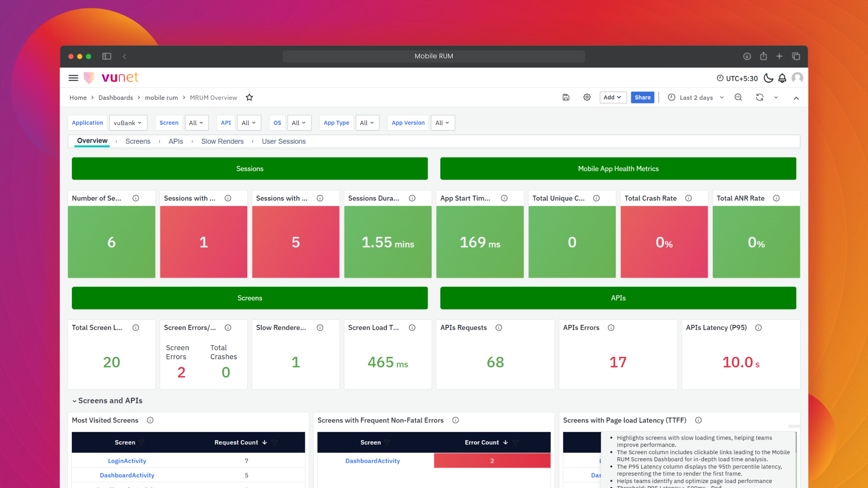This screenshot has width=868, height=488.
Task: Click the Share button
Action: (642, 98)
